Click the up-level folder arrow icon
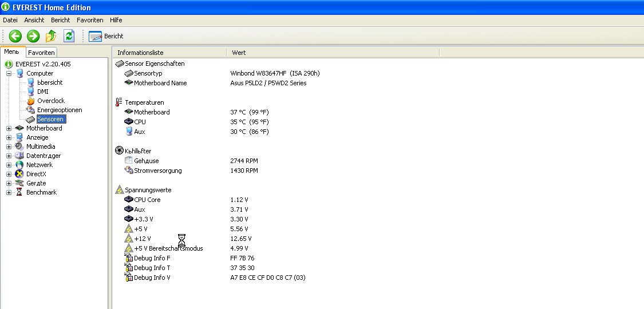Screen dimensions: 644x309 click(x=51, y=36)
